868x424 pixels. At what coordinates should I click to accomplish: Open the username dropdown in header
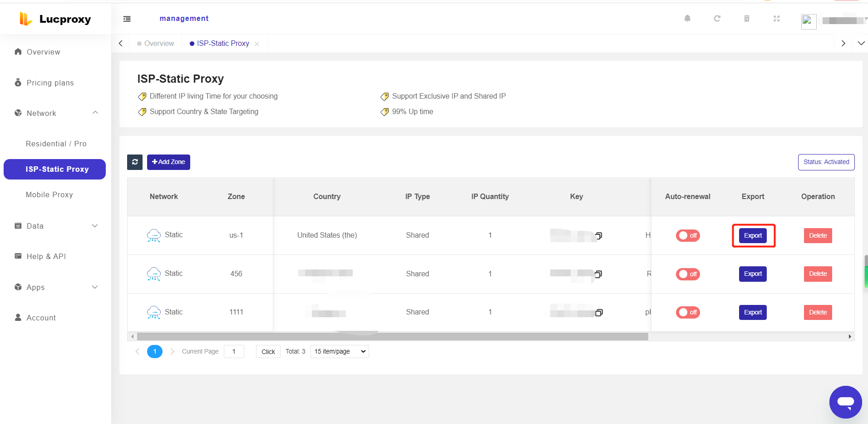[x=844, y=20]
